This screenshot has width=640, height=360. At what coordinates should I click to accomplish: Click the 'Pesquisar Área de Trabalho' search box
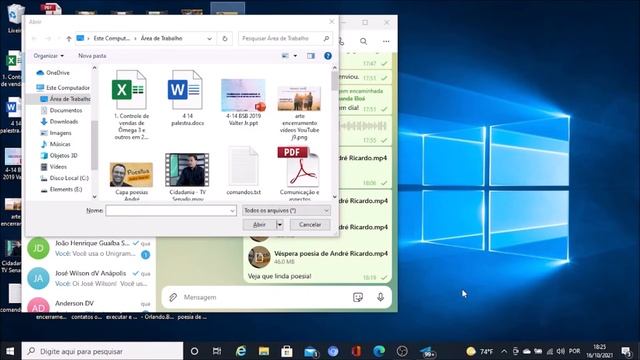pos(285,38)
